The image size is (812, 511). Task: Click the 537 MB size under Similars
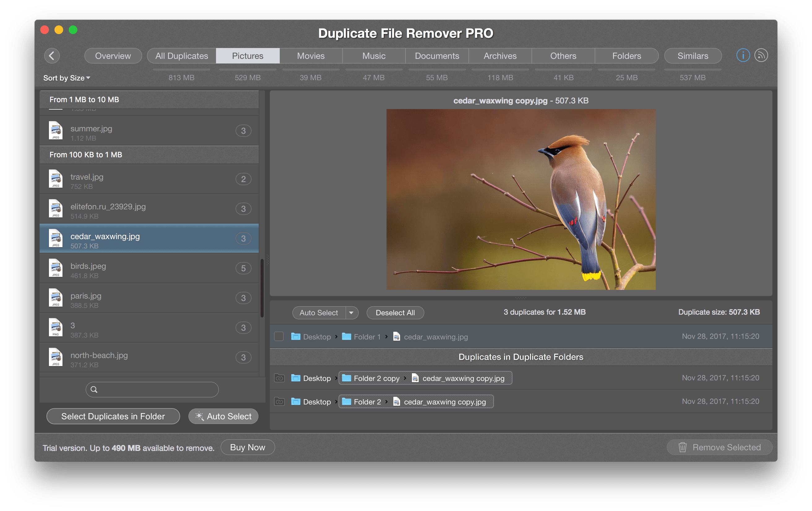coord(693,78)
